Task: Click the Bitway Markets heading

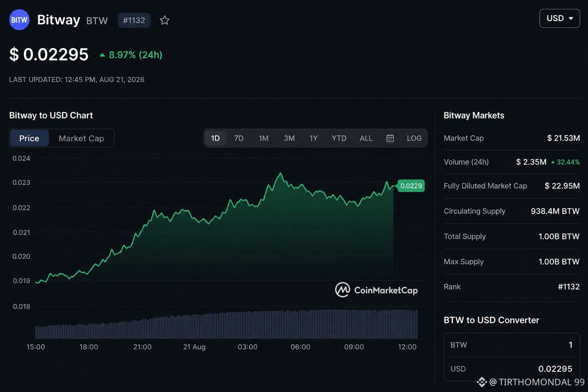Action: (x=474, y=115)
